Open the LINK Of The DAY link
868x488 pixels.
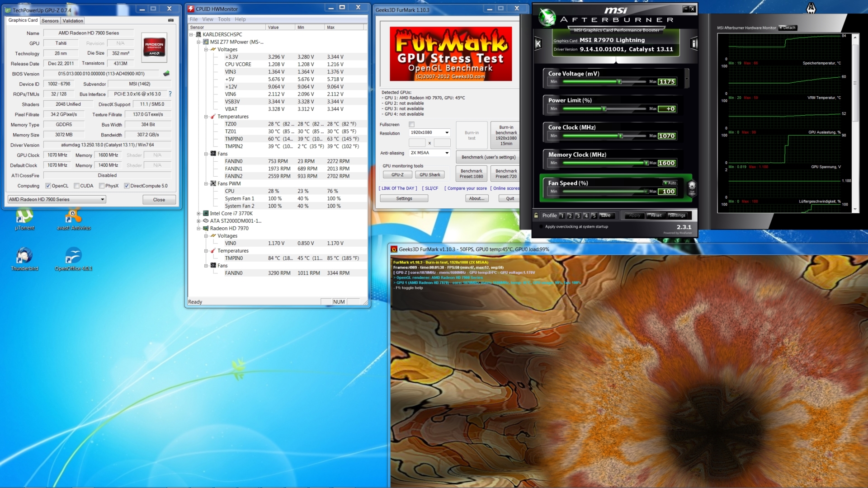[x=398, y=188]
